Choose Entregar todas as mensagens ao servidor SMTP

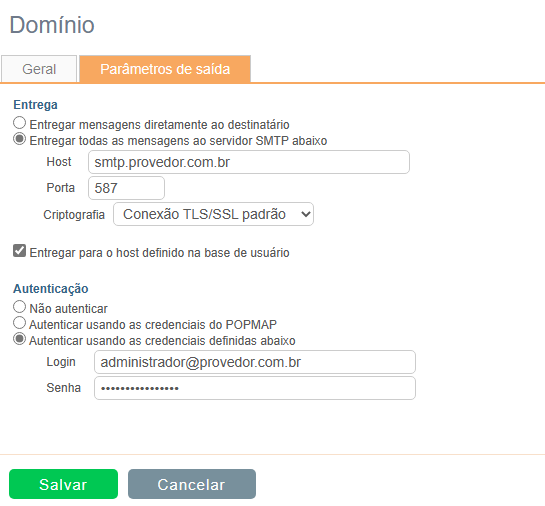click(x=19, y=139)
